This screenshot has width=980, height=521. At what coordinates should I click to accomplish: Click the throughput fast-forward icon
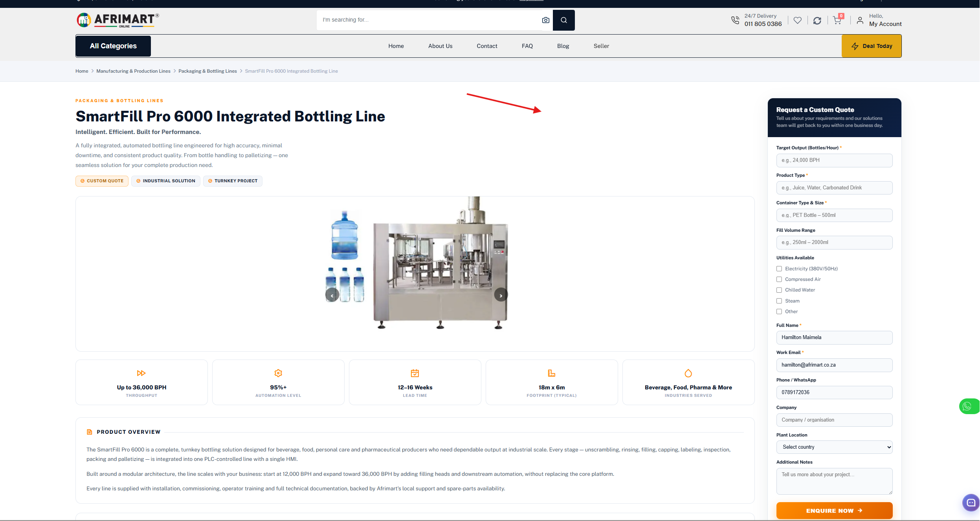141,373
